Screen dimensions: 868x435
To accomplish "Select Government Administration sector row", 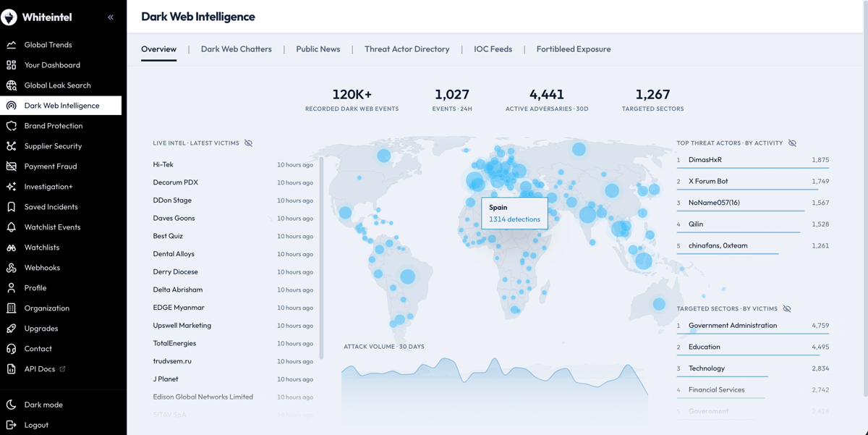I will (753, 326).
